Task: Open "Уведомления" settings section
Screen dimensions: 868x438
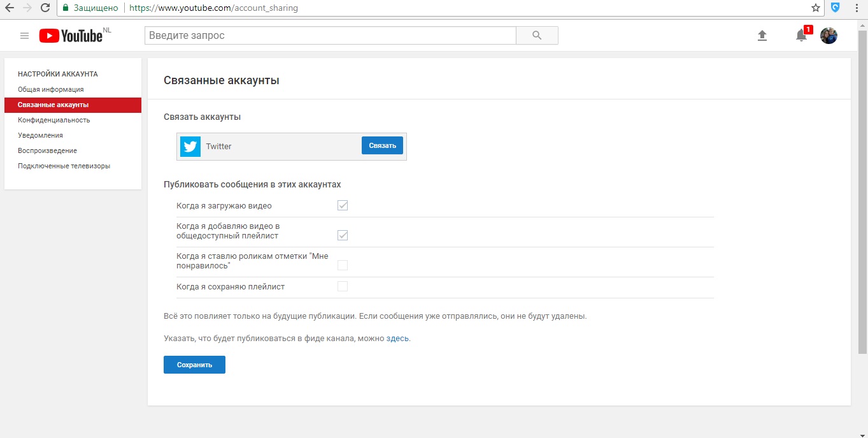Action: [40, 135]
